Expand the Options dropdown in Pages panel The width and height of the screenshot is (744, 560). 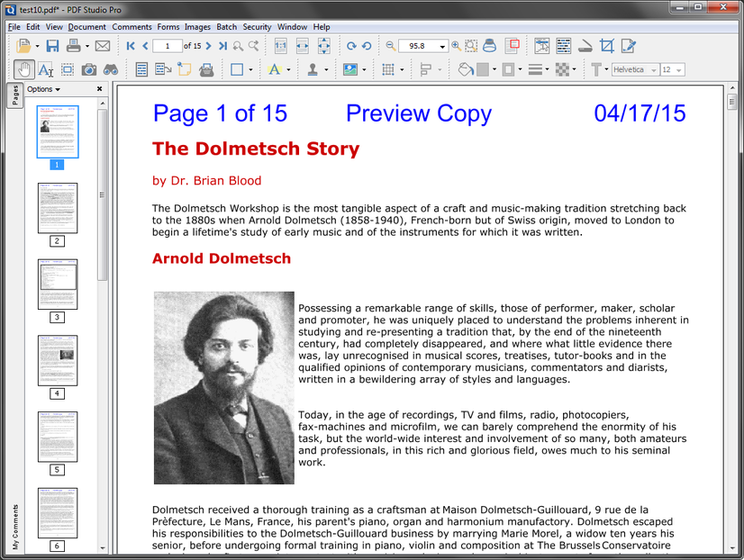click(x=43, y=89)
